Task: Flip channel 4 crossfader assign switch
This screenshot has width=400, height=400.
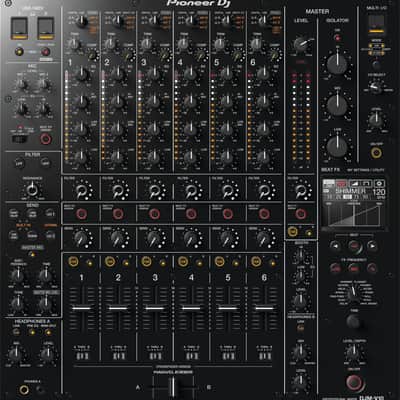Action: click(192, 356)
